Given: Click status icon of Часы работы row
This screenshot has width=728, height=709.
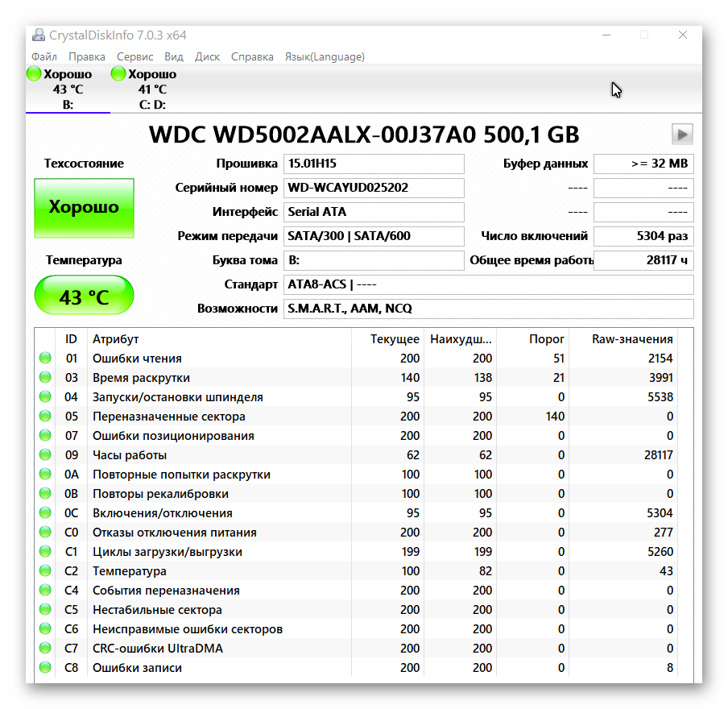Looking at the screenshot, I should [x=45, y=455].
